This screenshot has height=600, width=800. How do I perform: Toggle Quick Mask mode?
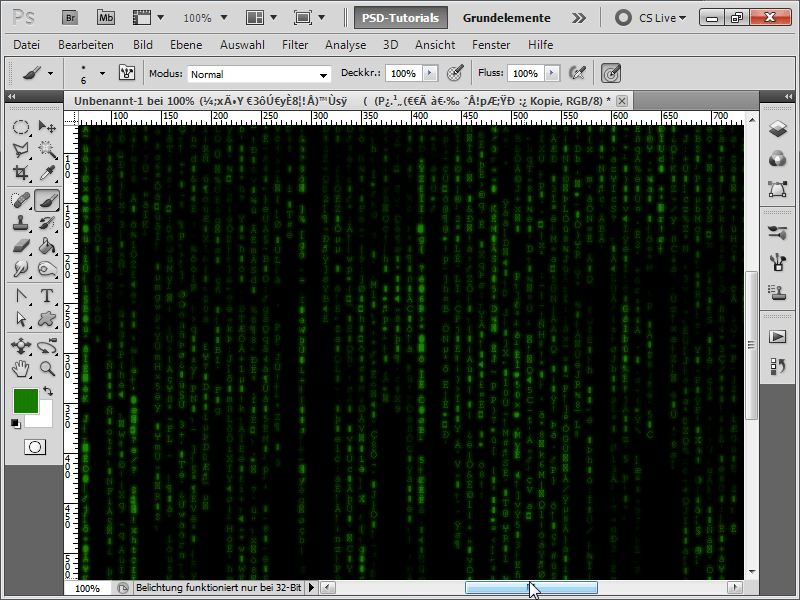point(35,447)
